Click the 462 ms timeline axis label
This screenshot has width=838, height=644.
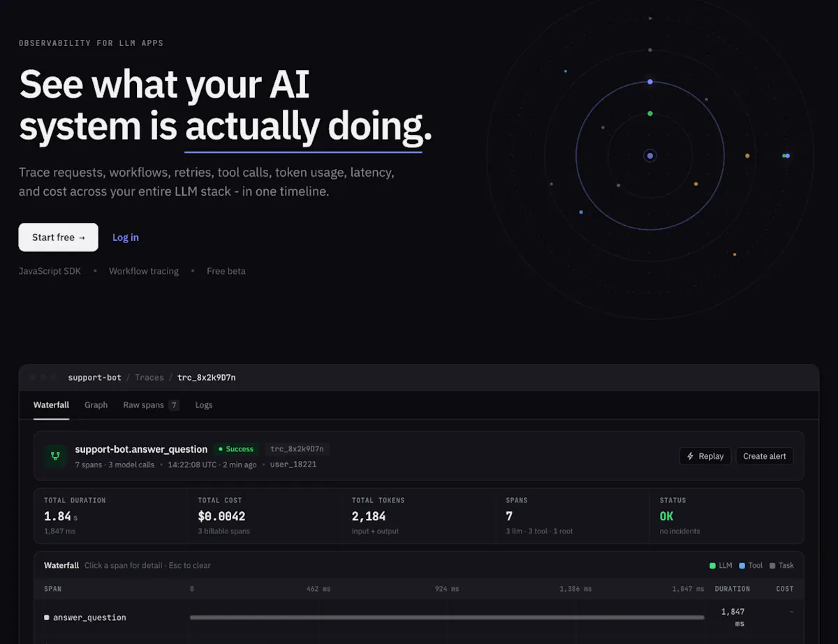point(318,589)
